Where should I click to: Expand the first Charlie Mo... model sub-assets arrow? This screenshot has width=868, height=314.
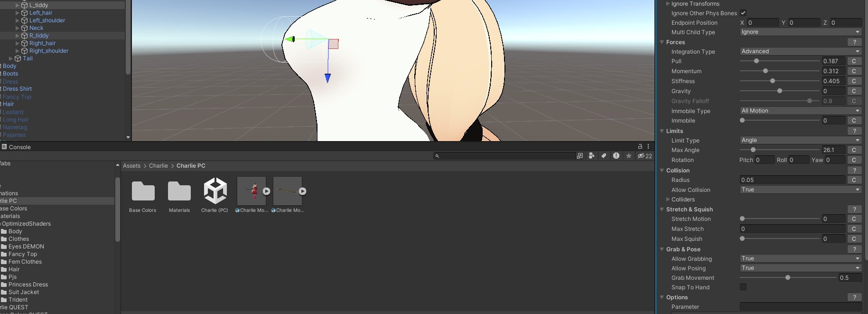267,191
